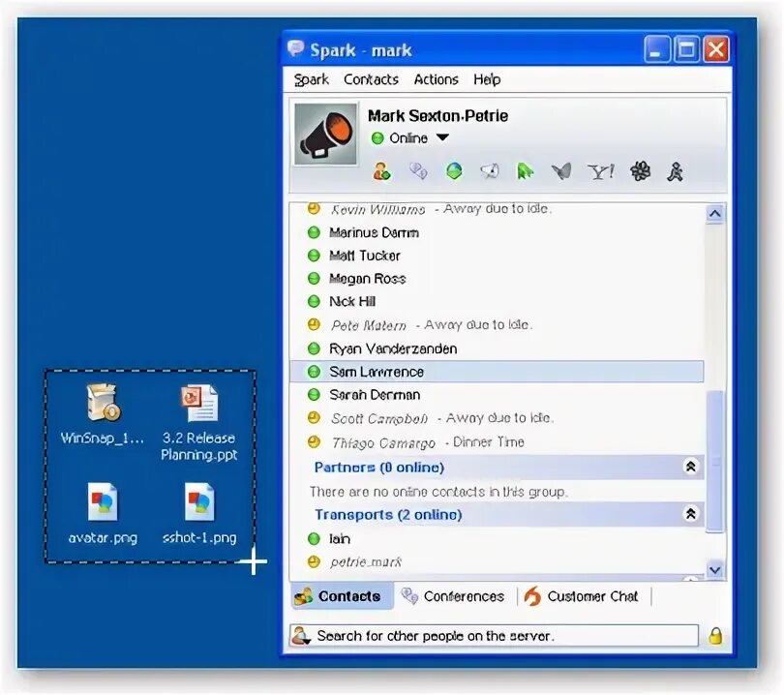Screen dimensions: 784x695
Task: Open the Online status dropdown arrow
Action: [x=442, y=137]
